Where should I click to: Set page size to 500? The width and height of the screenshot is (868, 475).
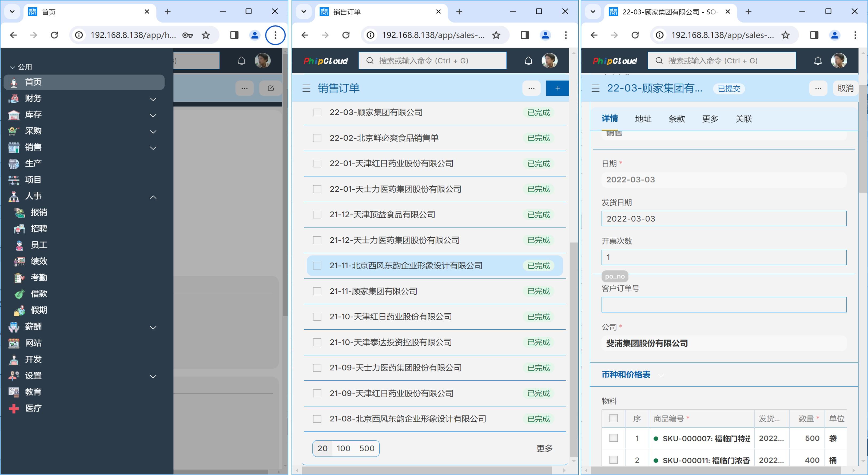[x=367, y=448]
